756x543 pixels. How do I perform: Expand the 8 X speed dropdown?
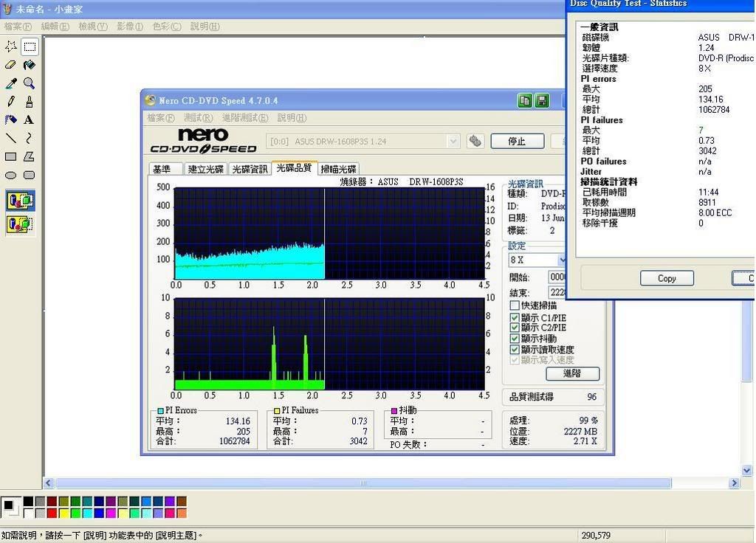[562, 260]
